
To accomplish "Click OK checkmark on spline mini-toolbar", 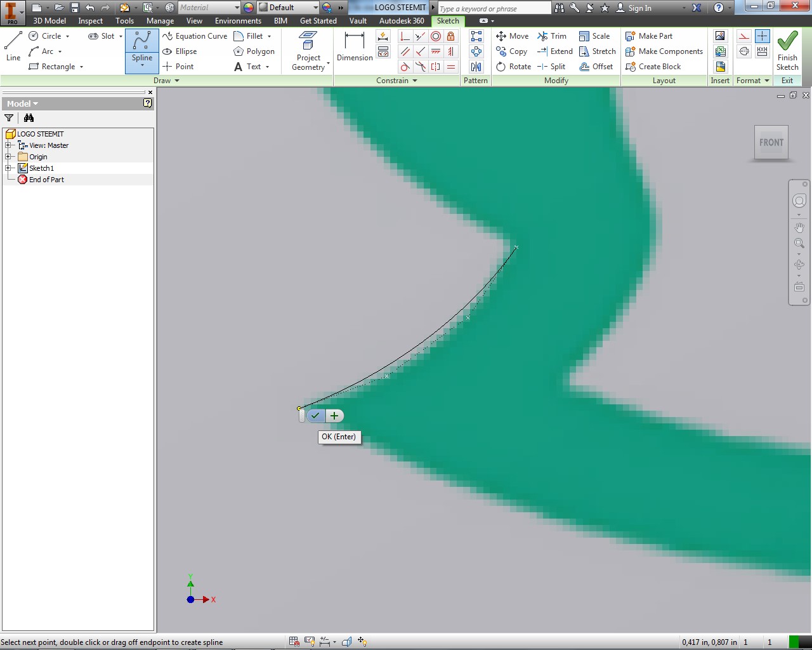I will pos(315,416).
